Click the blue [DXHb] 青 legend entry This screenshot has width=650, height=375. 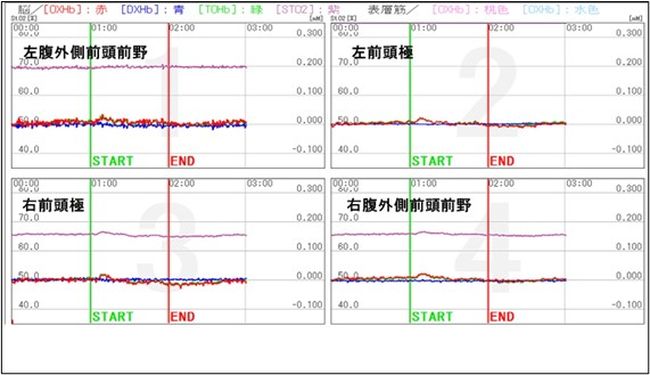tap(152, 10)
